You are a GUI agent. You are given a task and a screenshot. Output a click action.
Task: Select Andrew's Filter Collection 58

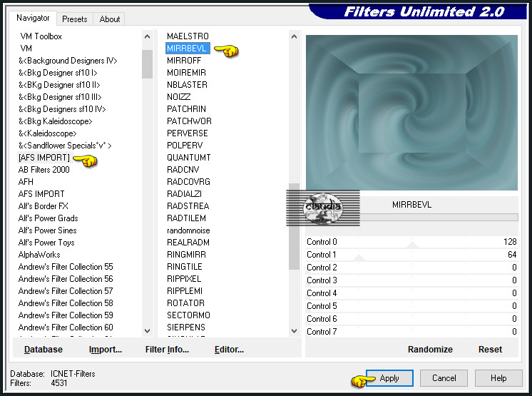pos(66,303)
